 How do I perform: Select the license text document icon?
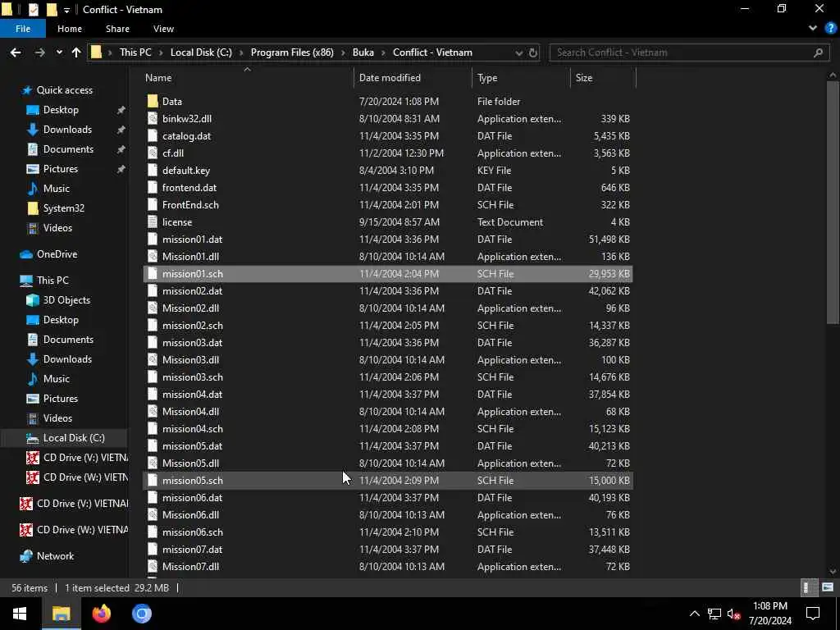pos(153,221)
